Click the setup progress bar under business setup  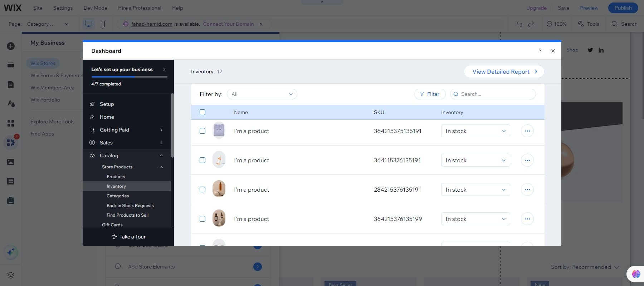click(x=129, y=77)
